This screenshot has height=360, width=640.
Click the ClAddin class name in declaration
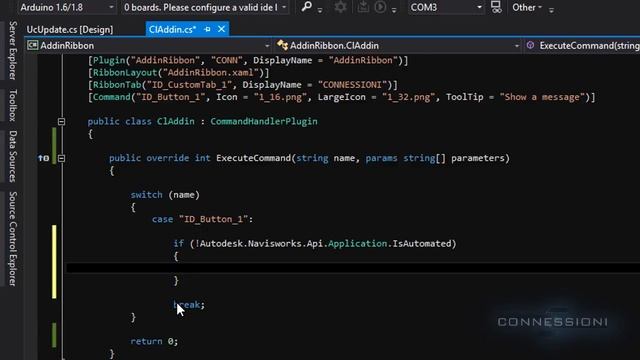point(176,121)
